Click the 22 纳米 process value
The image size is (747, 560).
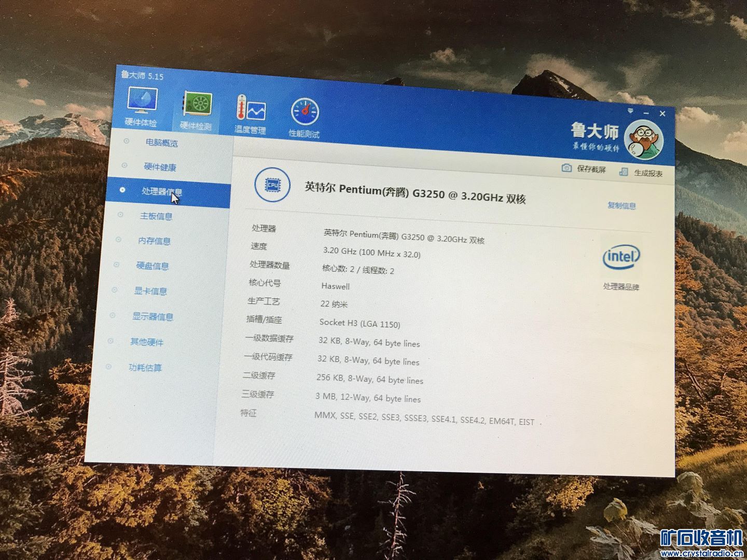pos(334,304)
